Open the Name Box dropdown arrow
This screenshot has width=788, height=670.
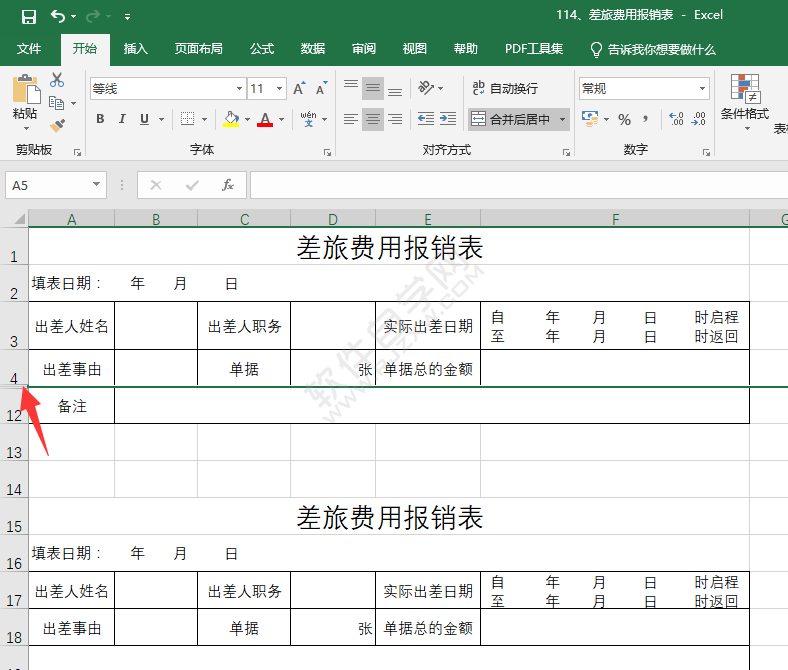click(97, 185)
